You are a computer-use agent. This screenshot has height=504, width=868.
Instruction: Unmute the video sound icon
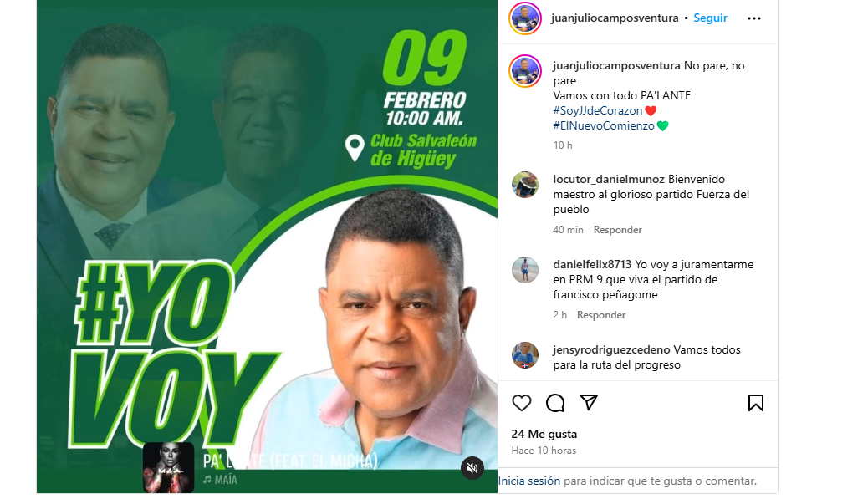click(x=472, y=468)
